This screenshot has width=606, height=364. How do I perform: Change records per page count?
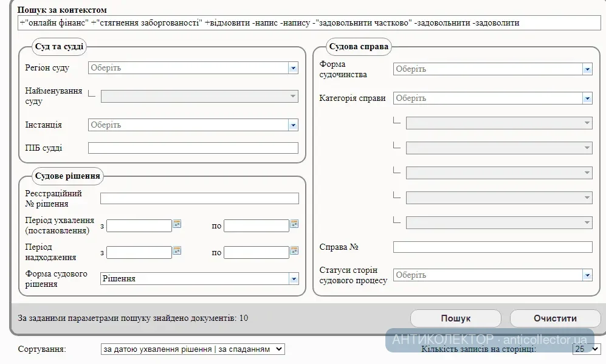pos(587,349)
